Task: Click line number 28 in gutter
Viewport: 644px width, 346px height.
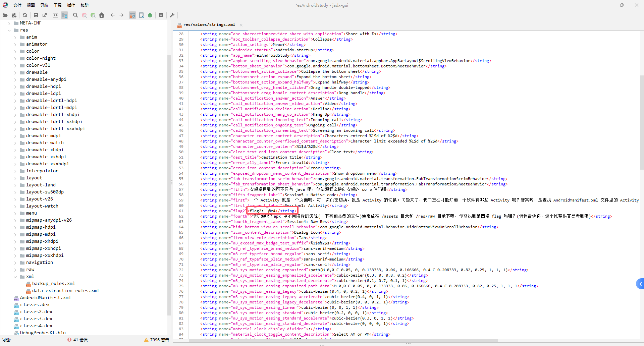Action: click(x=181, y=34)
